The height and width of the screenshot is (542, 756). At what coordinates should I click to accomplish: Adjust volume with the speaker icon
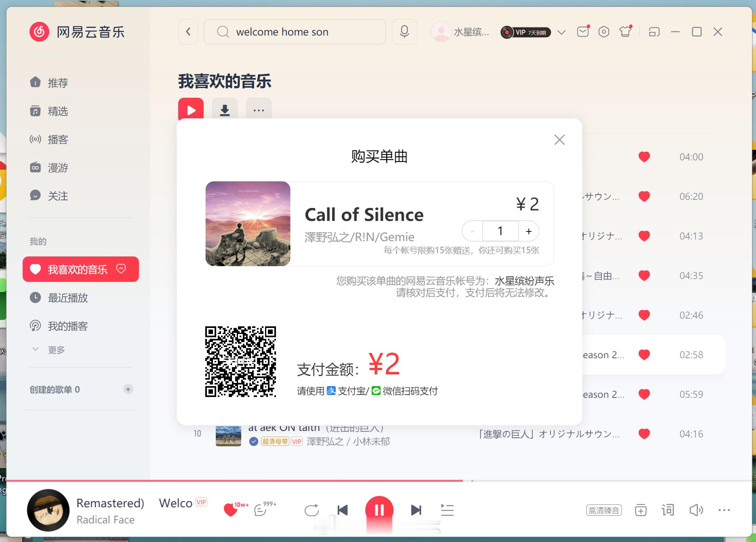point(696,510)
